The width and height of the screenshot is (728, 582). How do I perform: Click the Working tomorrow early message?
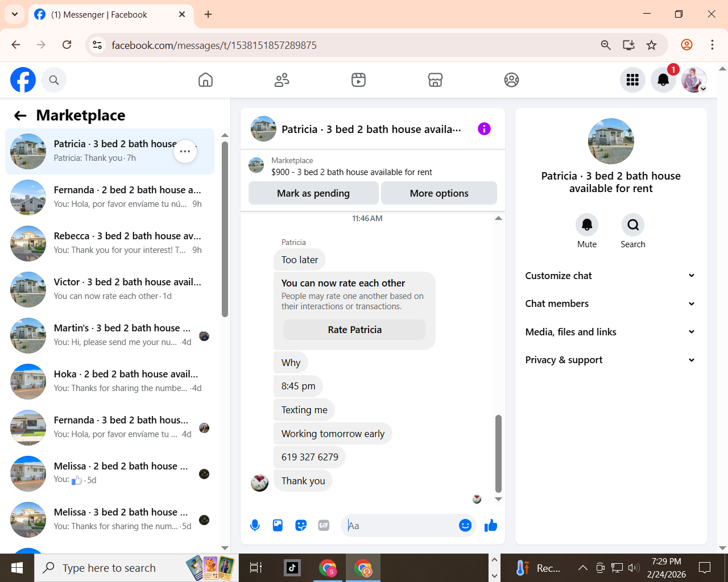333,434
